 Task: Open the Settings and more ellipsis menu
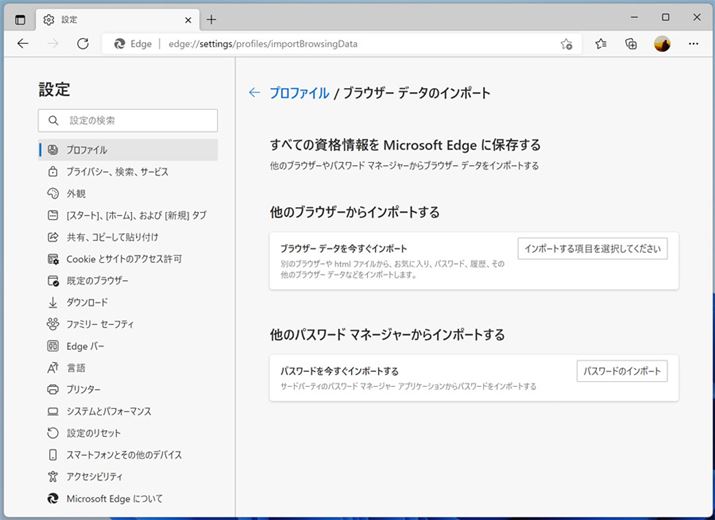pyautogui.click(x=692, y=44)
